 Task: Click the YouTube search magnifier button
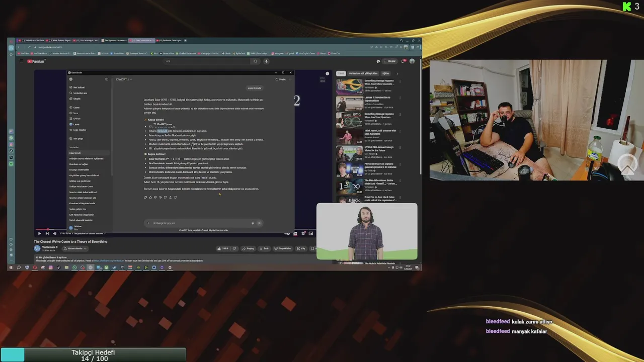coord(255,61)
